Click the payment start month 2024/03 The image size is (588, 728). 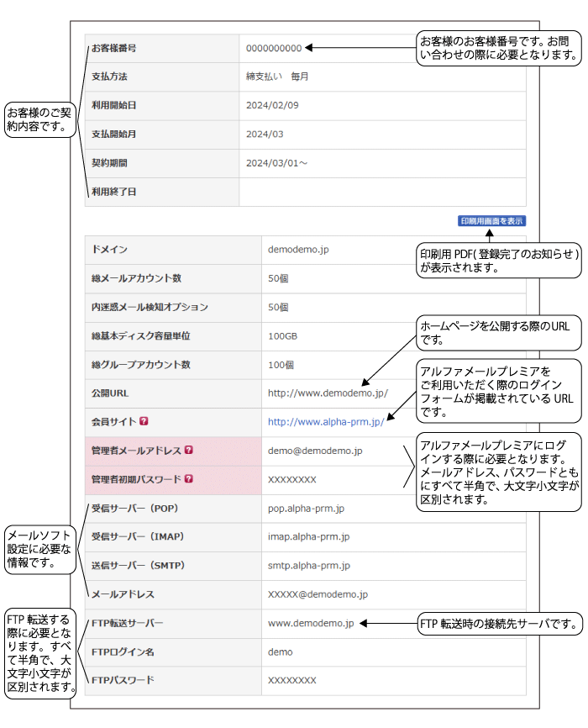265,135
